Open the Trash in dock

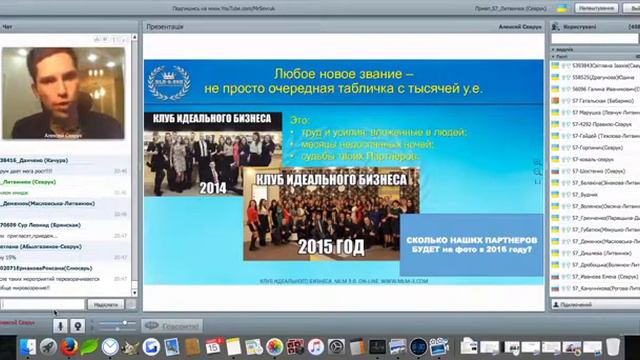613,347
